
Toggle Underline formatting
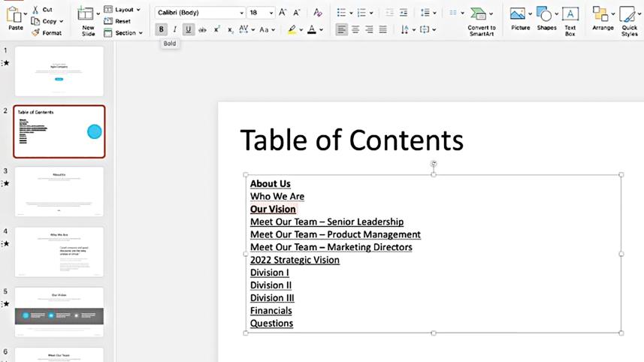(x=189, y=29)
